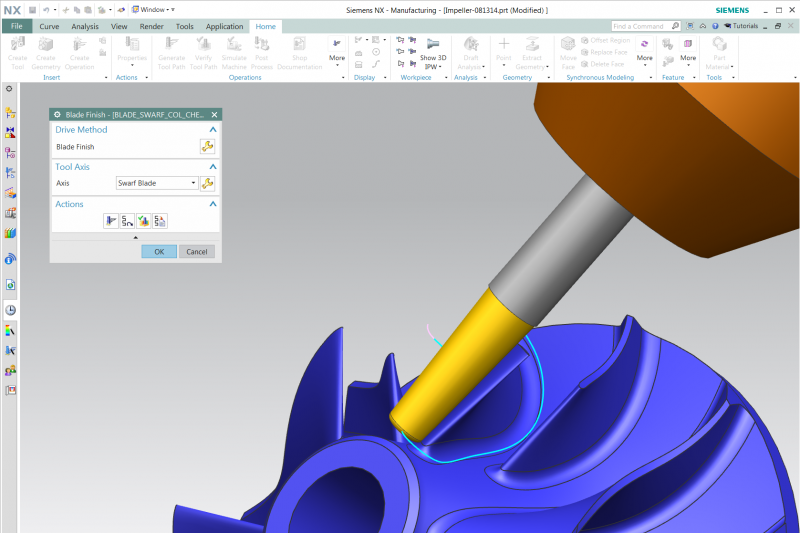Click the Create Operation ribbon icon
This screenshot has width=800, height=533.
(79, 45)
